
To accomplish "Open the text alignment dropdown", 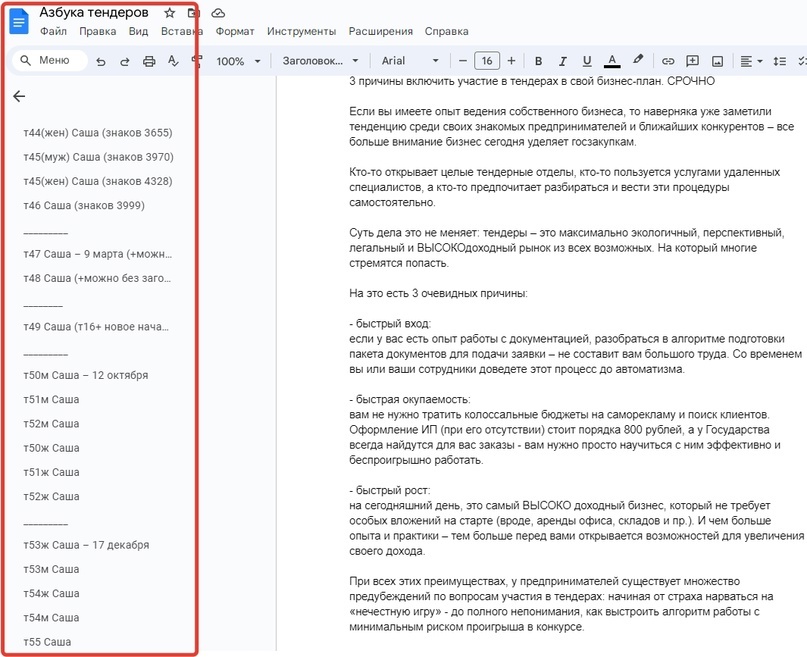I will coord(751,61).
